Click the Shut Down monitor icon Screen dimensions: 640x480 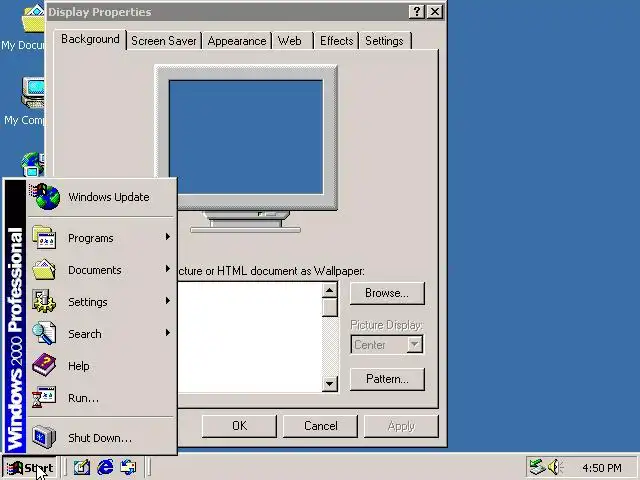(44, 437)
